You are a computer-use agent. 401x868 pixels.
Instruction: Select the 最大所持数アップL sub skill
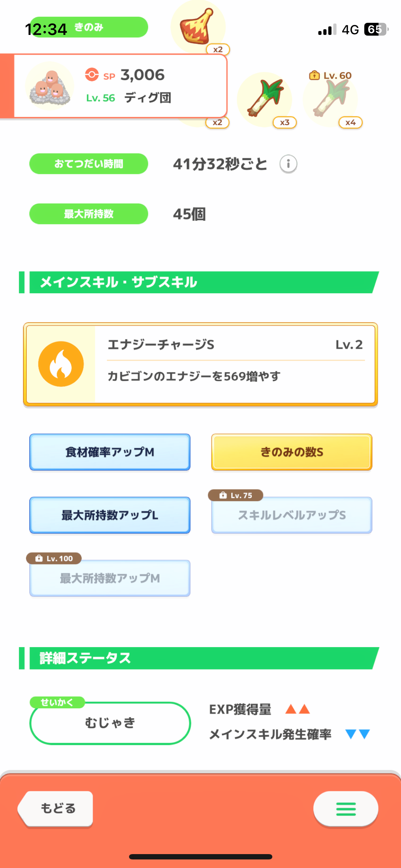[x=110, y=515]
